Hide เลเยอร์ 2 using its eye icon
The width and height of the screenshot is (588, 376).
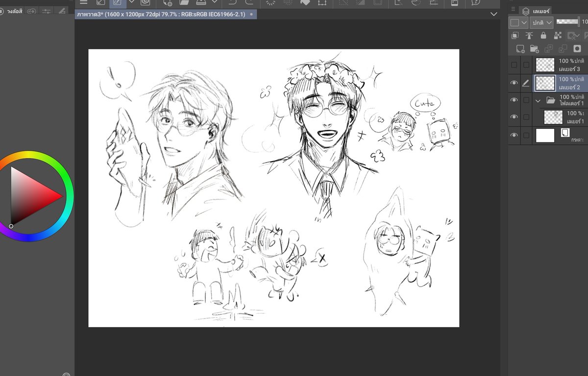pos(514,83)
